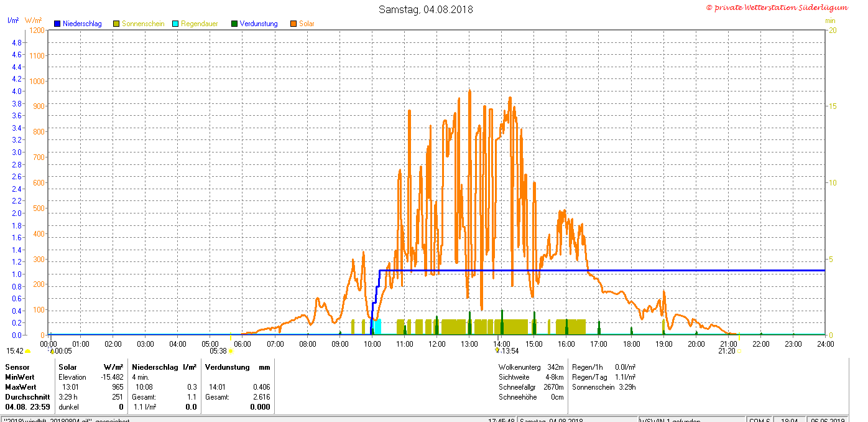Click the chart title Samstag, 04.08.2018
Image resolution: width=868 pixels, height=422 pixels.
[425, 9]
